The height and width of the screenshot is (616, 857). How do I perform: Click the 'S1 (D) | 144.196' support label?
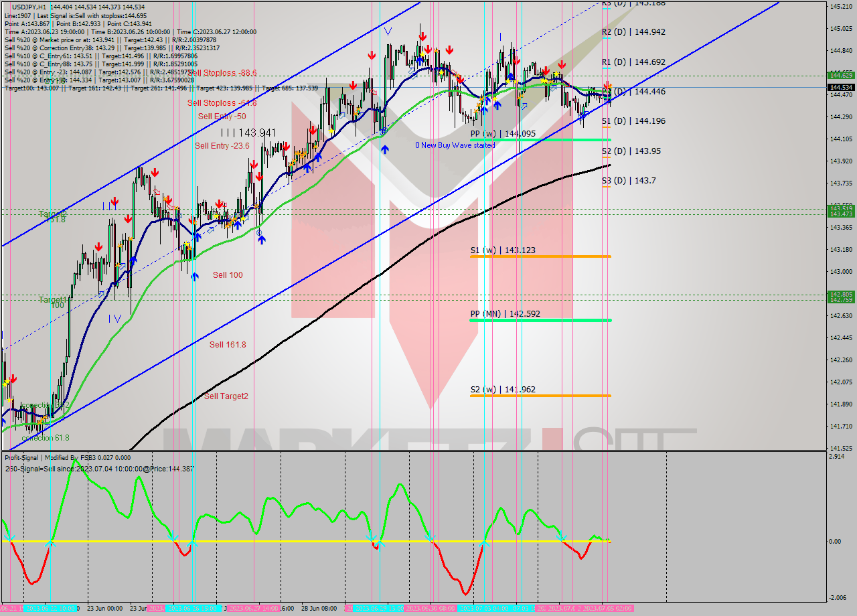pos(633,121)
